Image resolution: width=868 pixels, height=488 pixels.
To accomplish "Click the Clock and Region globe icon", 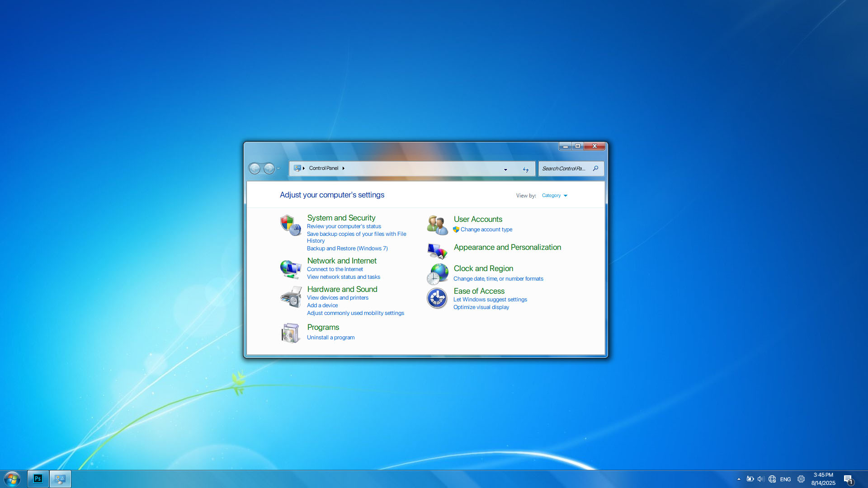I will (x=437, y=274).
